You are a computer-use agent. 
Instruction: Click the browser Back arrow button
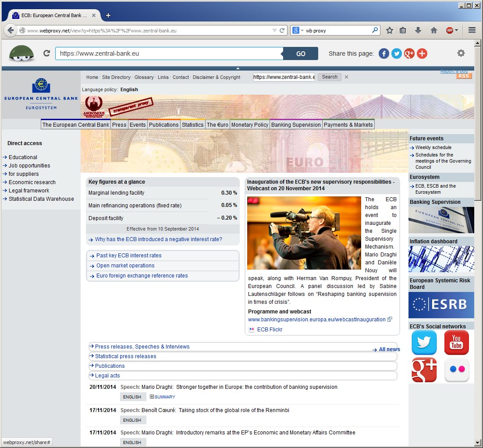[11, 31]
